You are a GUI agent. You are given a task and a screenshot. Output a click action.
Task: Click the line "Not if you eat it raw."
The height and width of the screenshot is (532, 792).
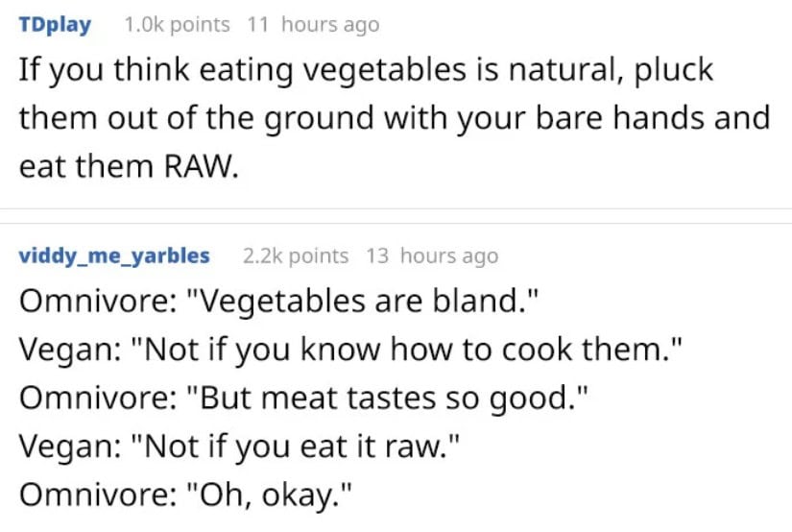coord(239,447)
